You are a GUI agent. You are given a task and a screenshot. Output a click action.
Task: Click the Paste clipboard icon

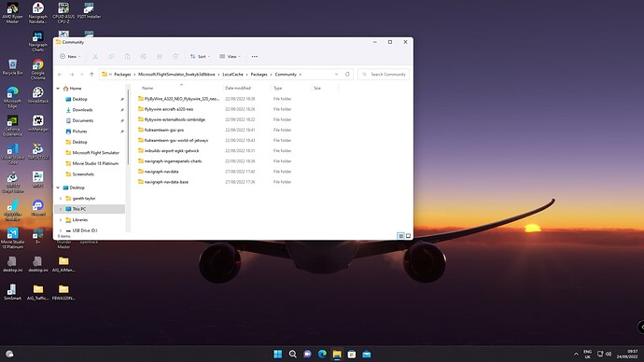[127, 56]
